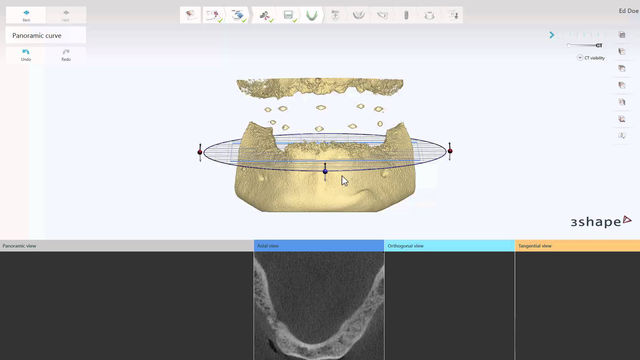Image resolution: width=640 pixels, height=360 pixels.
Task: Open the first workflow step icon in toolbar
Action: 190,16
